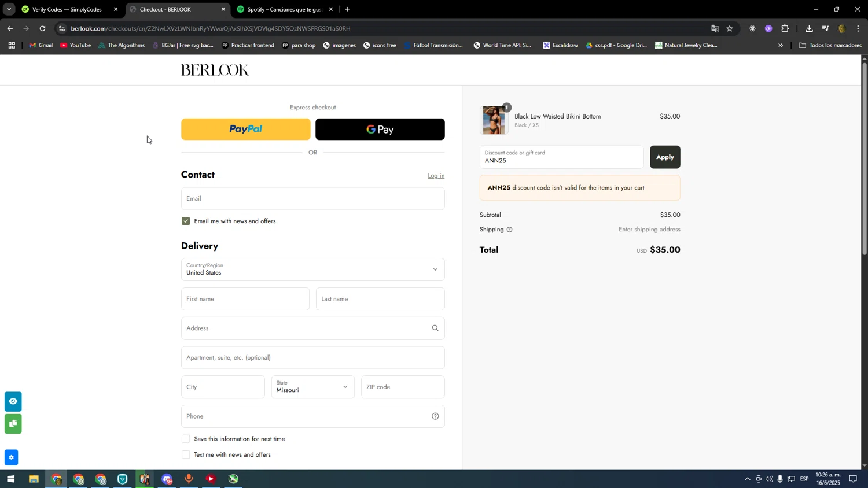Click the Apartment, suite optional field
The image size is (868, 488).
(313, 358)
